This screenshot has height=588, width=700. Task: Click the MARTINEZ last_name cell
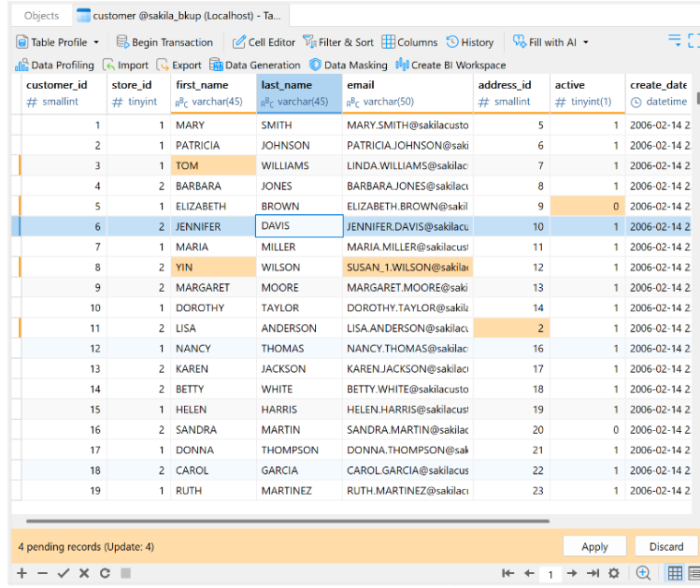coord(299,491)
